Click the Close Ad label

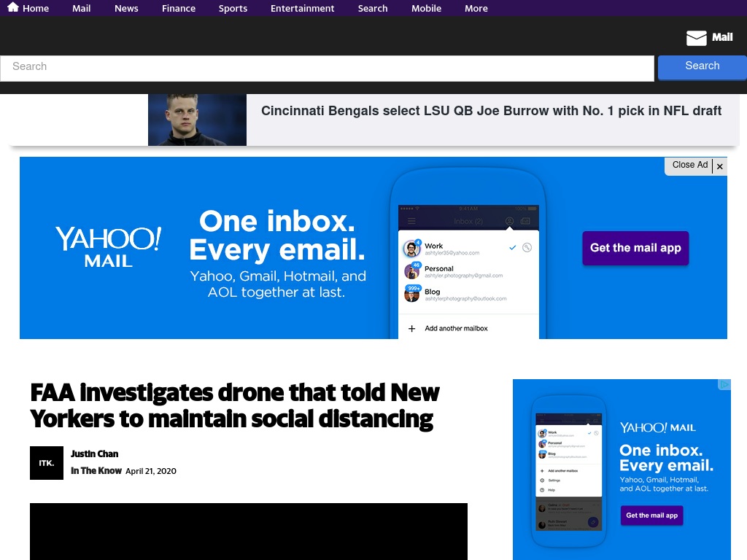pyautogui.click(x=690, y=165)
